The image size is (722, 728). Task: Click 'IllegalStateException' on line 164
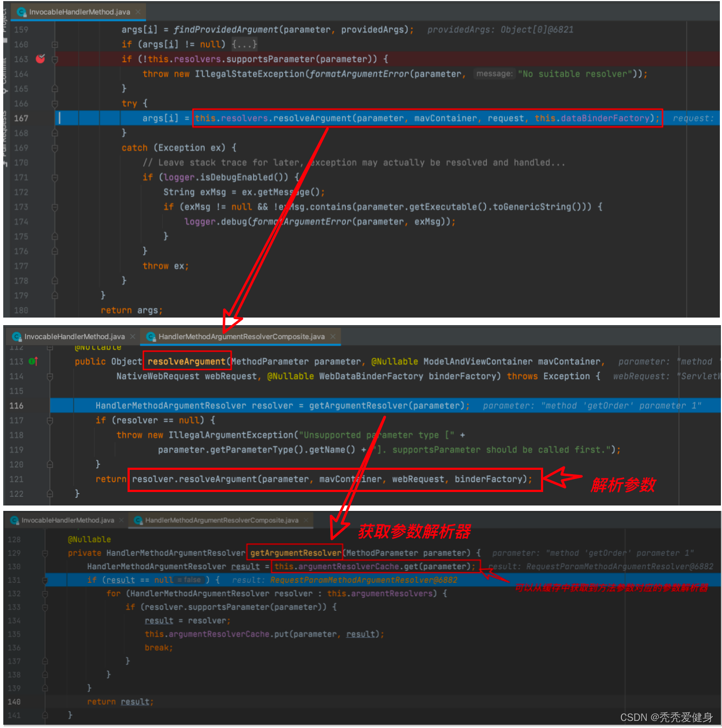(250, 73)
